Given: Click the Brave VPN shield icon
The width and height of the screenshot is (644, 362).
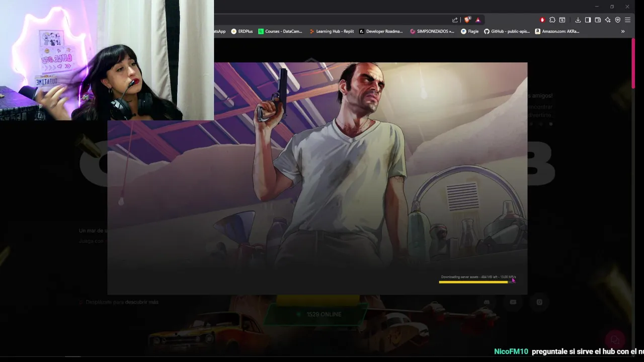Looking at the screenshot, I should pos(618,20).
